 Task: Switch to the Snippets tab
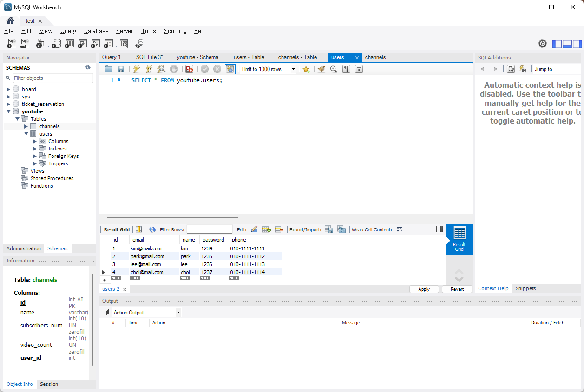(x=525, y=288)
